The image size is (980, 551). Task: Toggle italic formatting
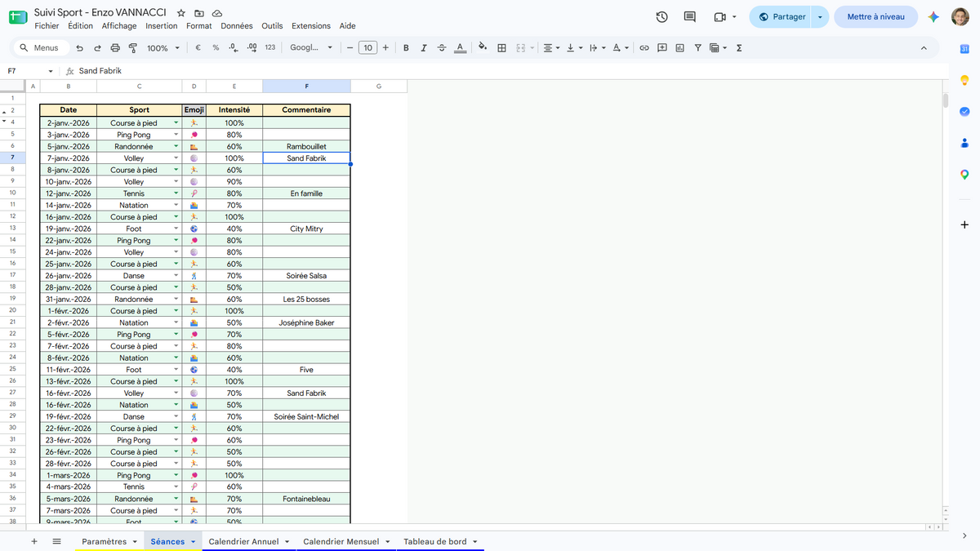pyautogui.click(x=424, y=48)
